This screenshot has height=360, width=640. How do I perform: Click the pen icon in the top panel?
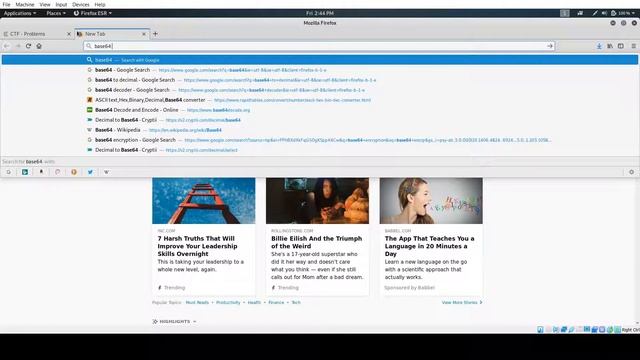click(x=595, y=13)
